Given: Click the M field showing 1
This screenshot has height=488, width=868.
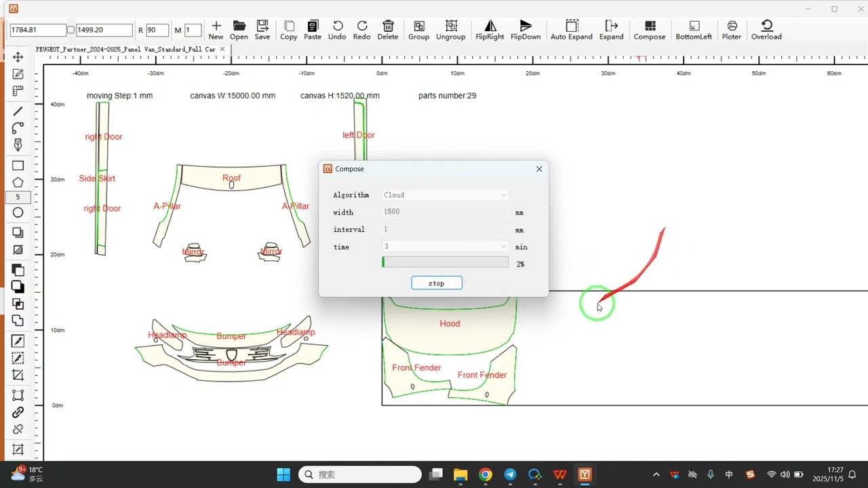Looking at the screenshot, I should click(193, 30).
